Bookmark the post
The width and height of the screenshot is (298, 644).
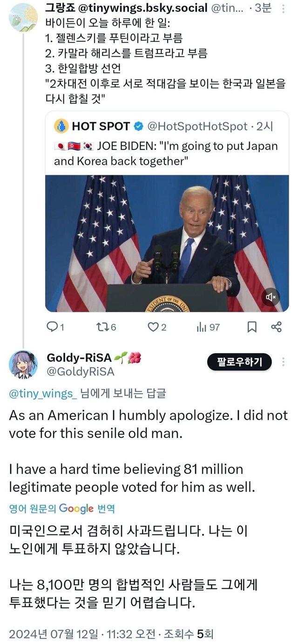click(x=252, y=327)
